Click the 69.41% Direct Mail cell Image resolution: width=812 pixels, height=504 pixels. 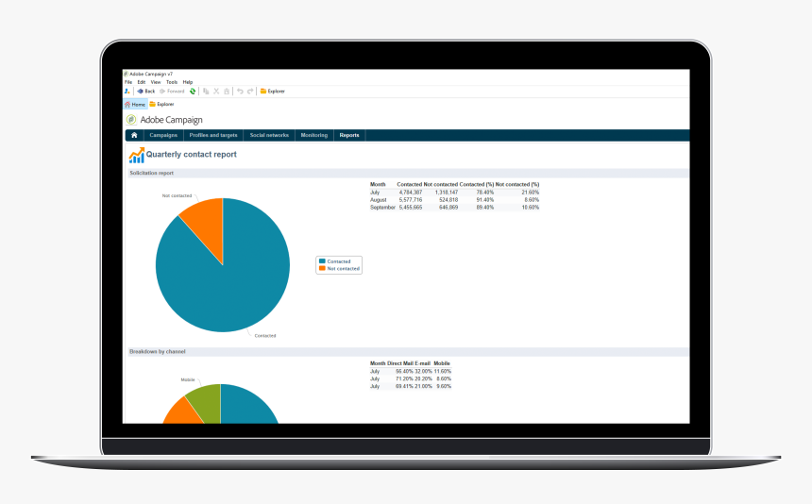click(x=404, y=386)
